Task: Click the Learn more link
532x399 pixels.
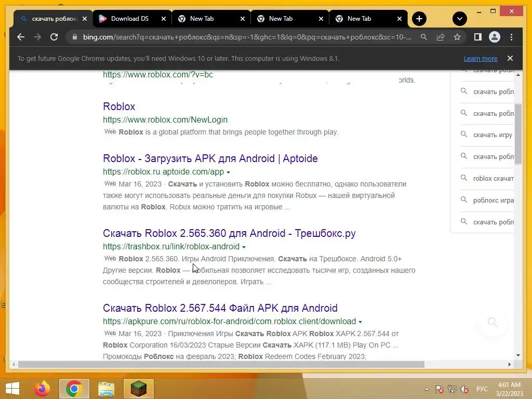Action: (481, 58)
